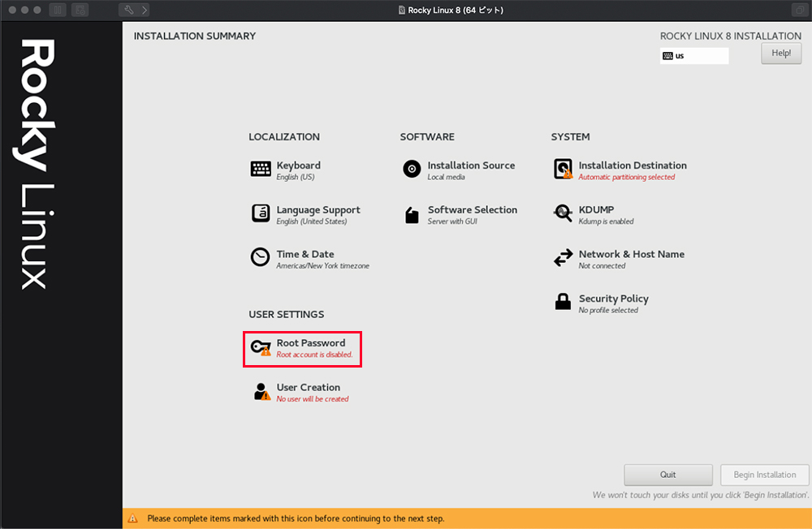Click Begin Installation button

(x=764, y=475)
